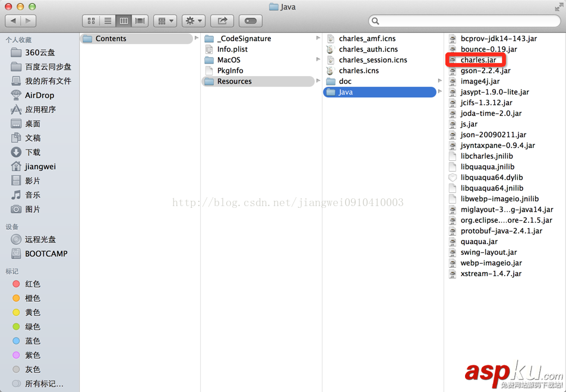Focus the Finder search field
Viewport: 566px width, 392px height.
[x=464, y=21]
